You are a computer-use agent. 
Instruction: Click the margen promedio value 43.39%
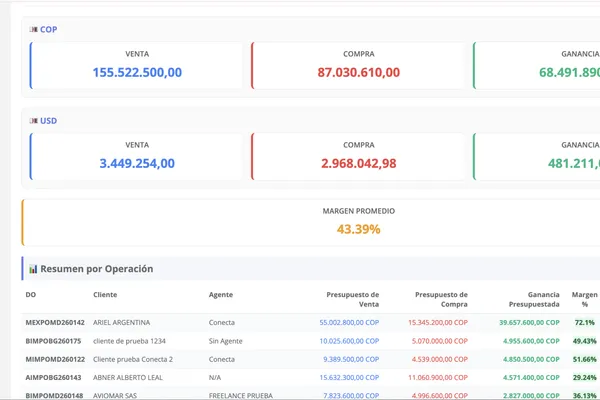[359, 229]
